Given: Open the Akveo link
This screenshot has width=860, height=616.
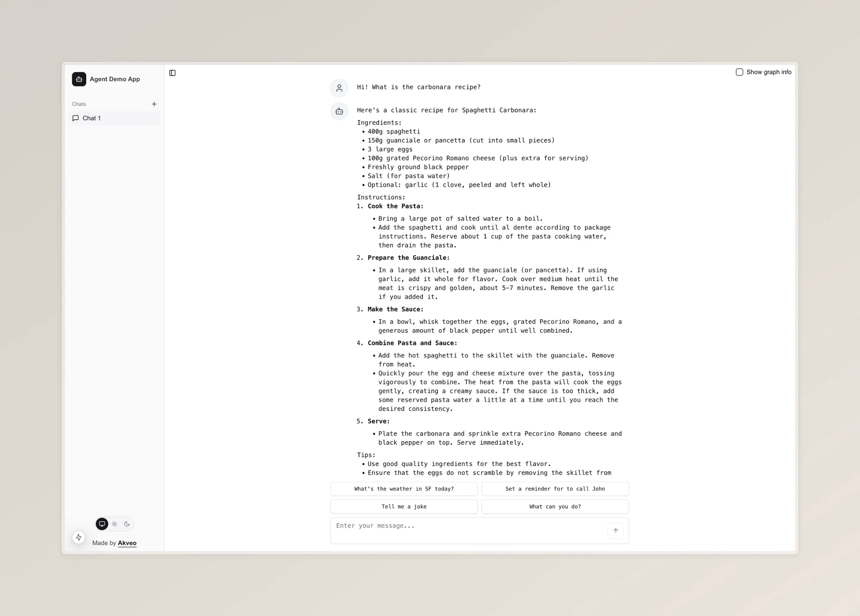Looking at the screenshot, I should coord(127,543).
